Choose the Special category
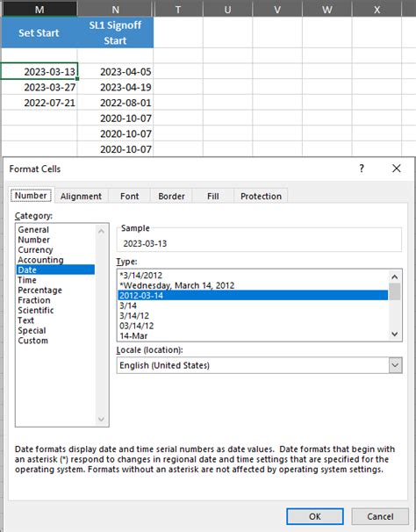The image size is (416, 532). pyautogui.click(x=55, y=330)
